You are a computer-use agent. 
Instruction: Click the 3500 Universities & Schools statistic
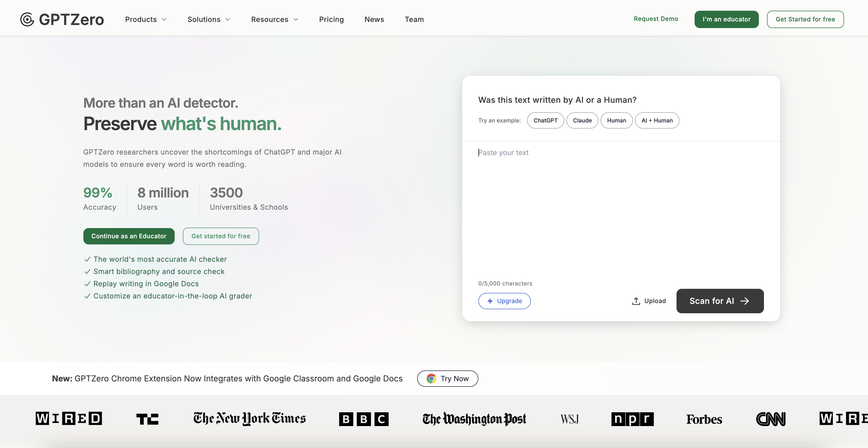click(x=249, y=198)
